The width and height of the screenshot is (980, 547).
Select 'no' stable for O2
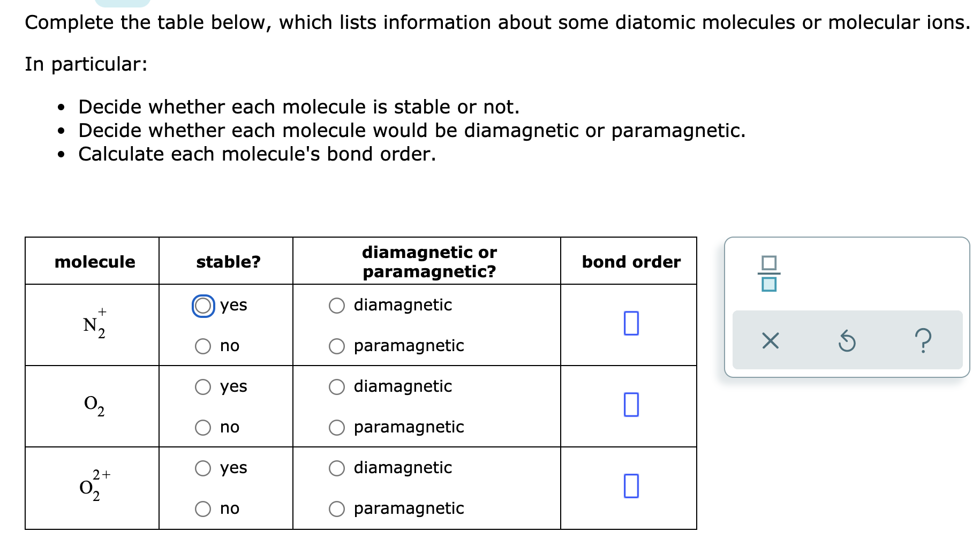click(x=202, y=427)
